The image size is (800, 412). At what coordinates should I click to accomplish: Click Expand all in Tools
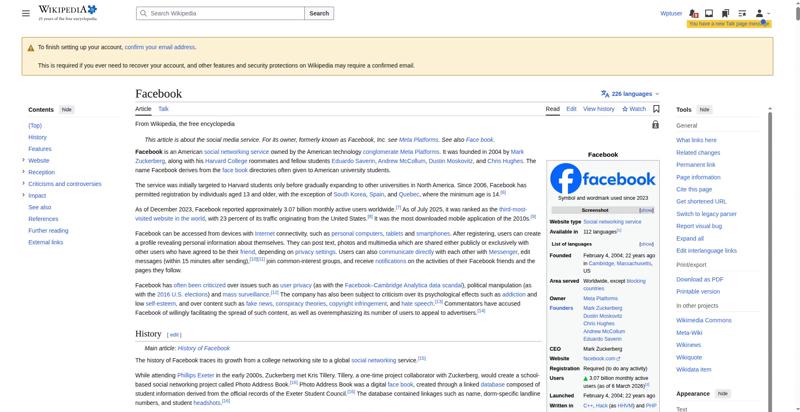[690, 239]
